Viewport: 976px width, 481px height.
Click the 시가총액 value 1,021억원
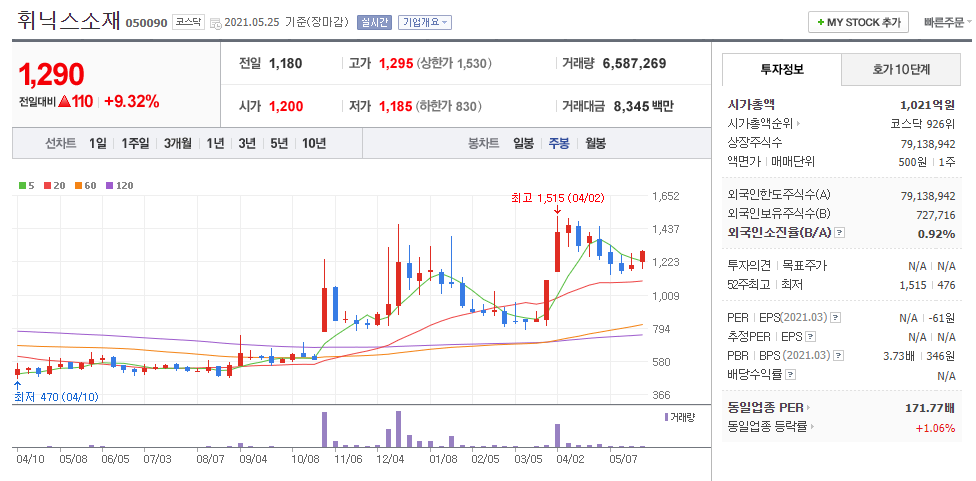pos(927,105)
